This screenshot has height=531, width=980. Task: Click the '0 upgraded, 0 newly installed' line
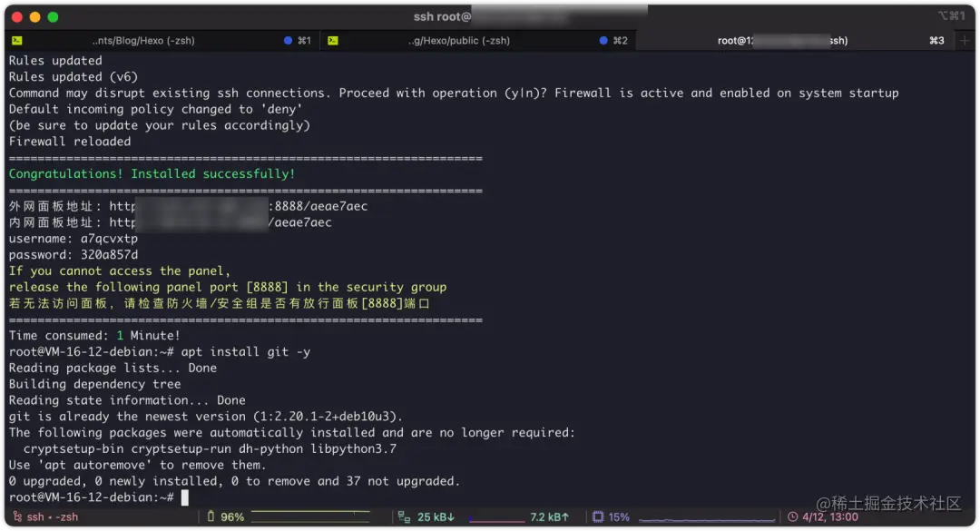pos(234,482)
